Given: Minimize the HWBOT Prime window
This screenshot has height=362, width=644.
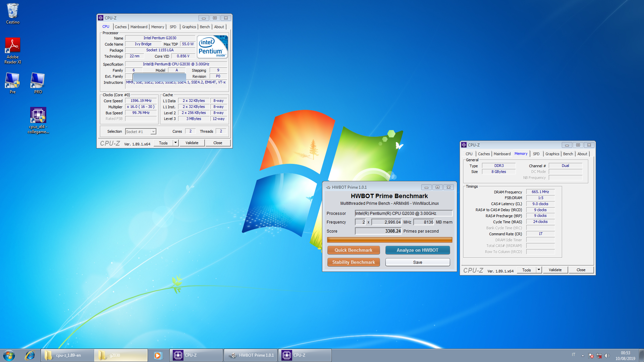Looking at the screenshot, I should coord(426,187).
